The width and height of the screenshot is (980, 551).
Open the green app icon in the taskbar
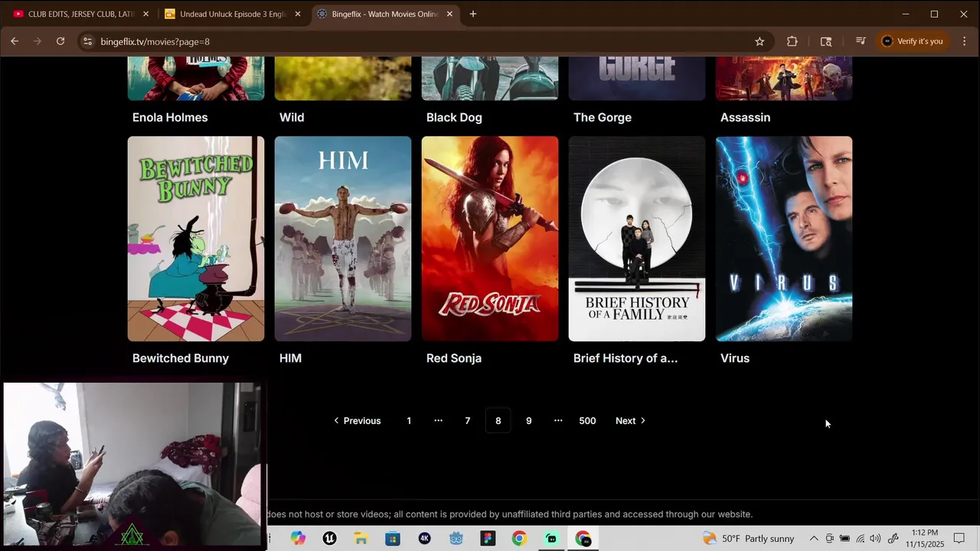[551, 539]
